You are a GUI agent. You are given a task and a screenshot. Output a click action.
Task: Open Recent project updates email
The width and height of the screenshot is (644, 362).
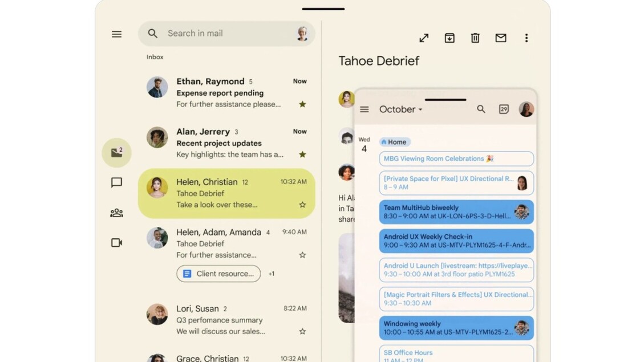226,143
